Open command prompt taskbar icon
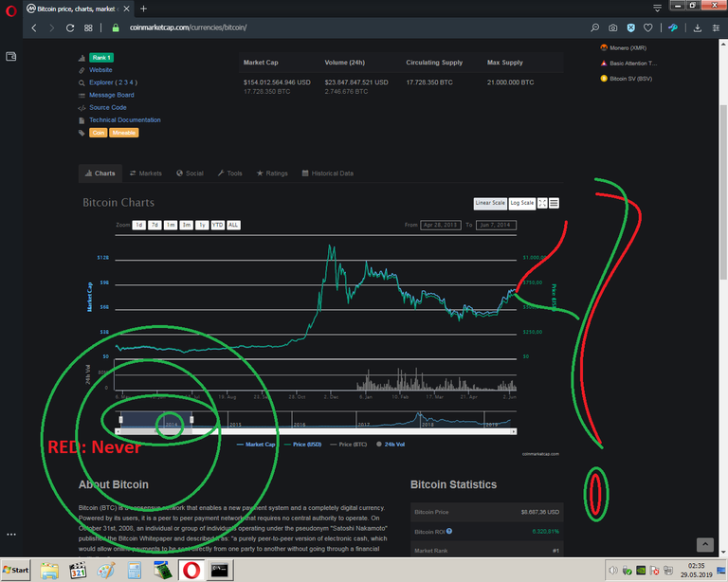 click(220, 571)
